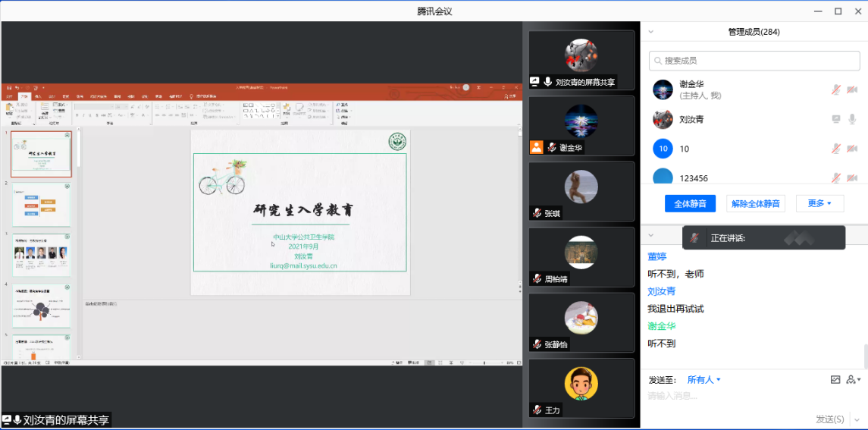
Task: Toggle camera icon for member 10
Action: click(852, 149)
